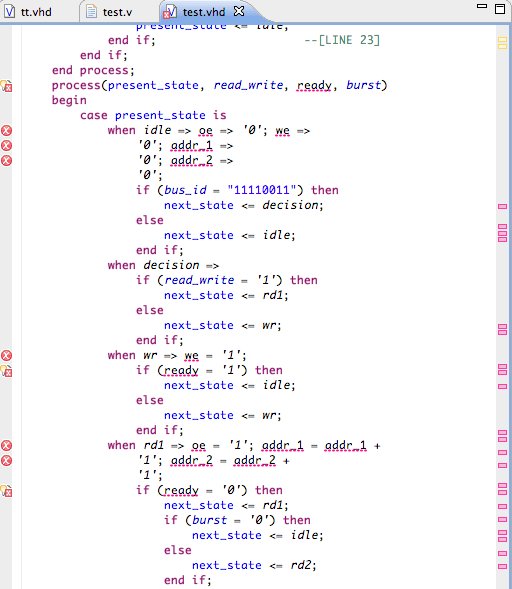
Task: Click 'case present_state is' statement
Action: pos(153,115)
